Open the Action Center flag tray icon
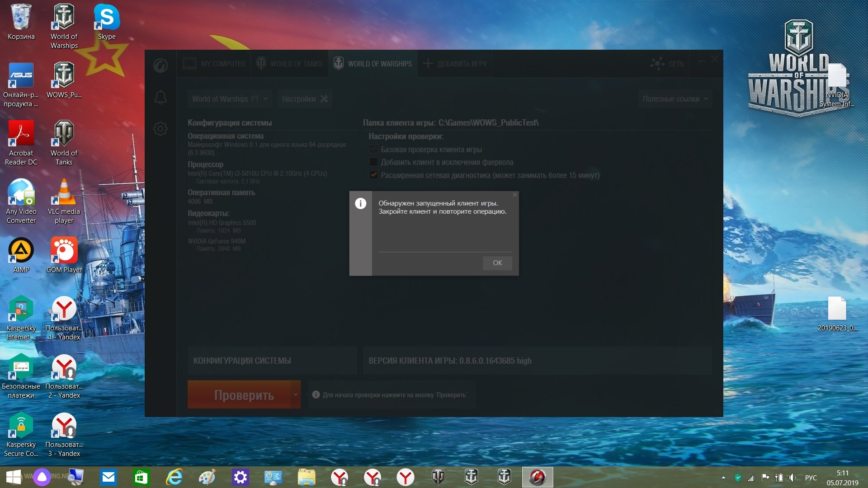The height and width of the screenshot is (488, 868). (x=765, y=478)
